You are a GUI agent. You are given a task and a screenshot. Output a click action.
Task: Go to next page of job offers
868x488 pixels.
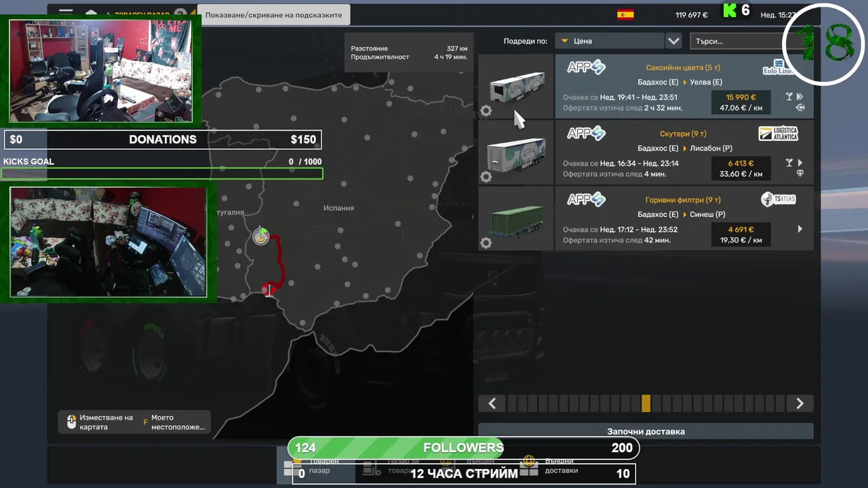(800, 403)
